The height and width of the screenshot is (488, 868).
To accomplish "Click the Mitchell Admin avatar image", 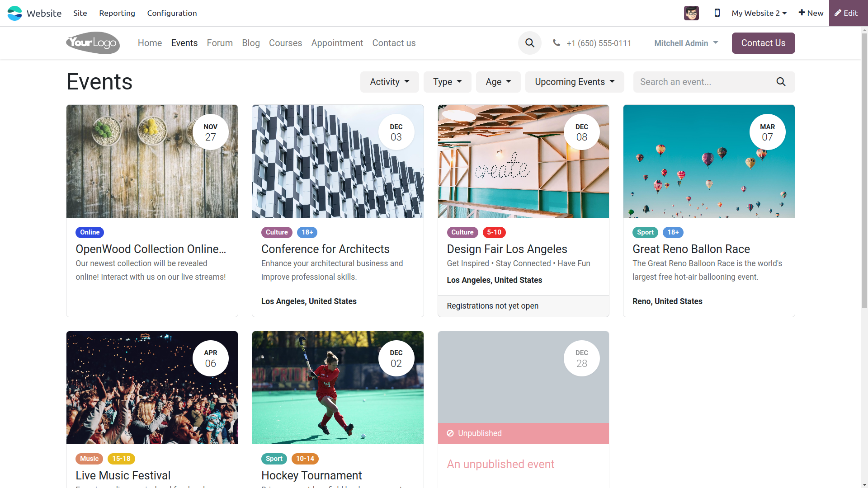I will point(691,13).
